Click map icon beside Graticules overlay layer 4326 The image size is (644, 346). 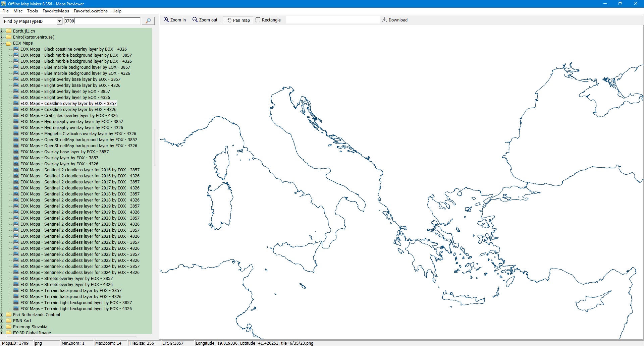pos(16,116)
